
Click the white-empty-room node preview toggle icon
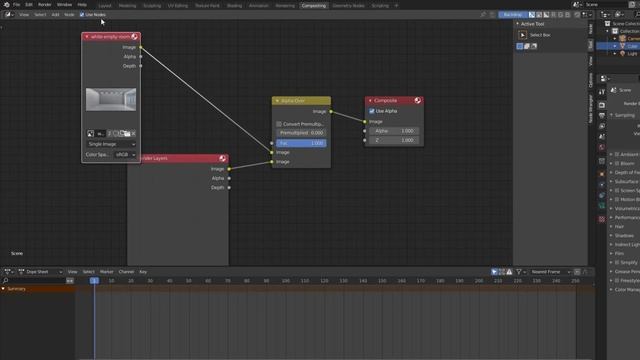coord(134,37)
